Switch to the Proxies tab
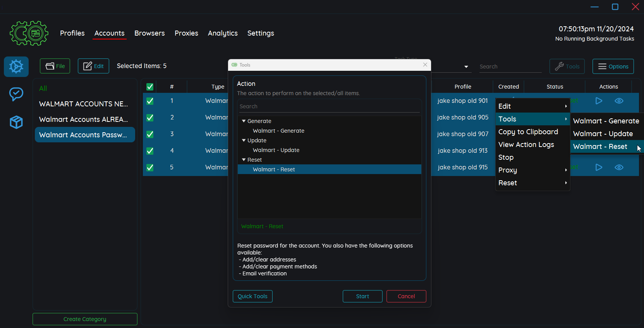The height and width of the screenshot is (328, 644). coord(186,33)
